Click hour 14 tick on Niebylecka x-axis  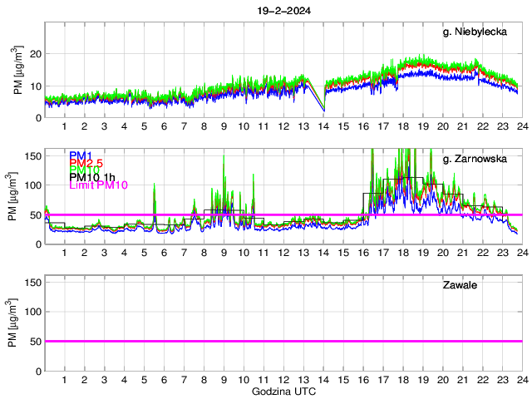[x=323, y=126]
